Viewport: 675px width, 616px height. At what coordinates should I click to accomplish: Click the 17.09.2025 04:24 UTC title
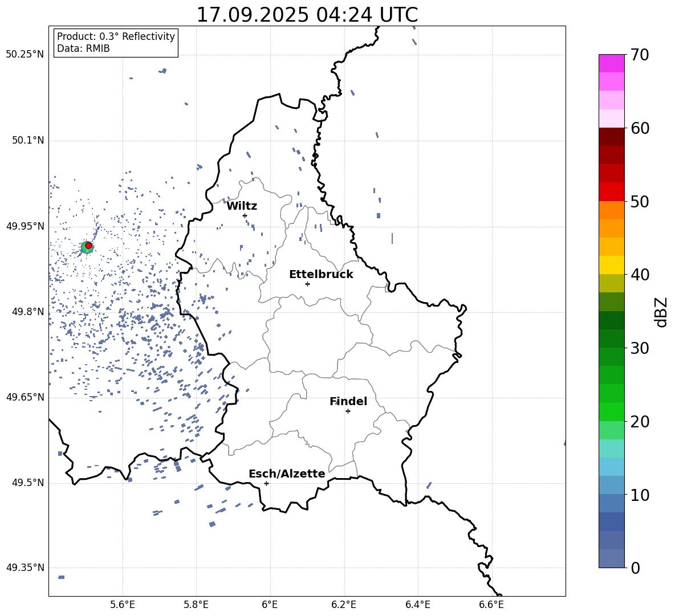pyautogui.click(x=307, y=15)
